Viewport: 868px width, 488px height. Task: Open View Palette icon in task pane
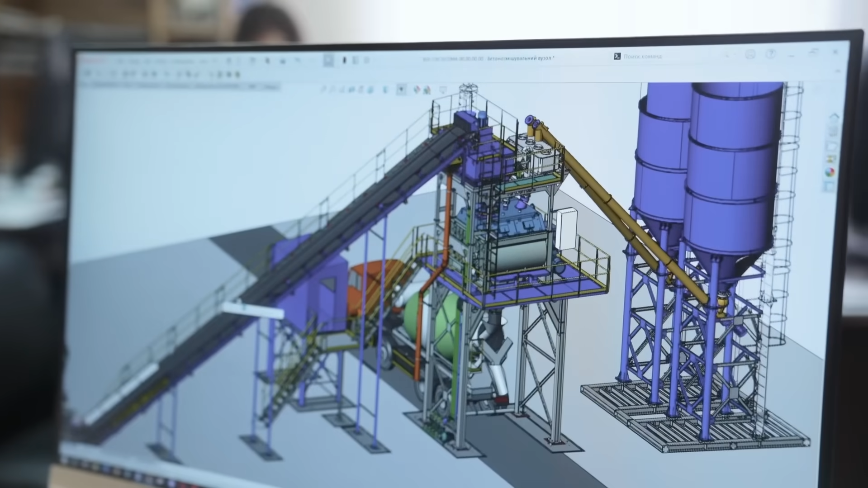pyautogui.click(x=831, y=159)
